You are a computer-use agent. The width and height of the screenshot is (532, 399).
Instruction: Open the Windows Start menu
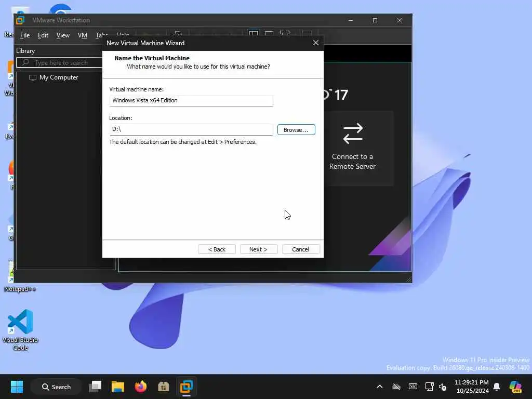click(17, 387)
